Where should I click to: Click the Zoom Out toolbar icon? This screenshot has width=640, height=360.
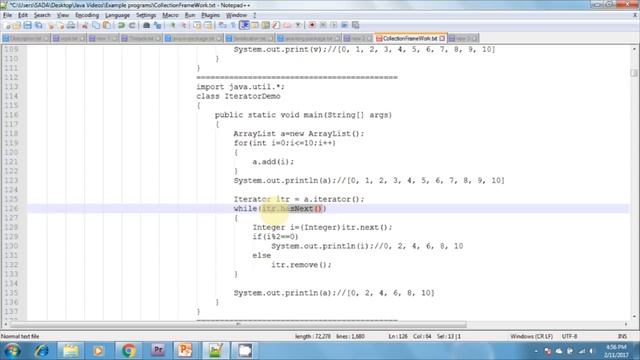tap(183, 25)
